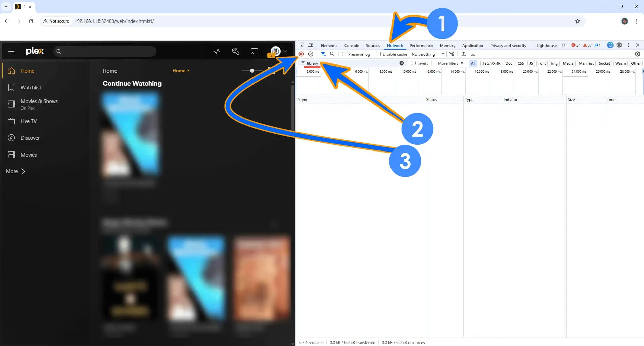Adjust the Plex poster size slider
644x346 pixels.
tap(252, 71)
